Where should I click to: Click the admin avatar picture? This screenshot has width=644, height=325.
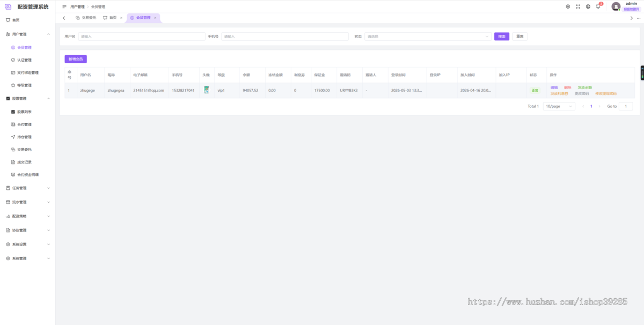click(616, 6)
